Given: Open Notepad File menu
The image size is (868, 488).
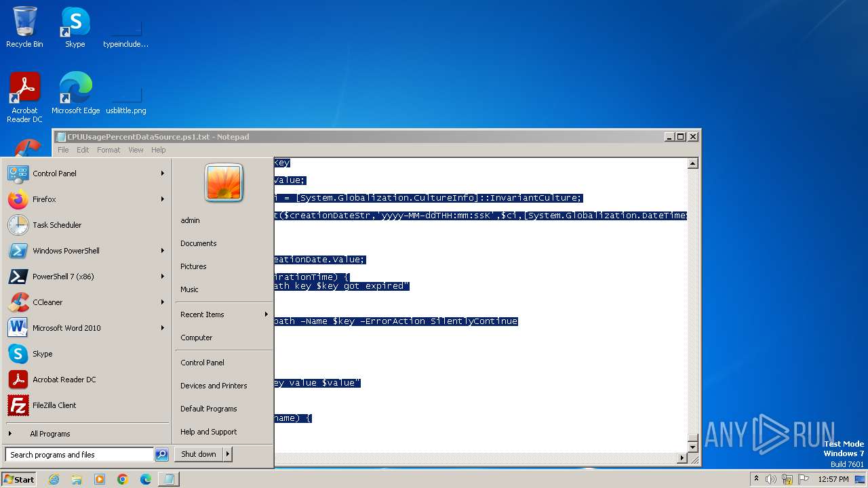Looking at the screenshot, I should point(63,150).
